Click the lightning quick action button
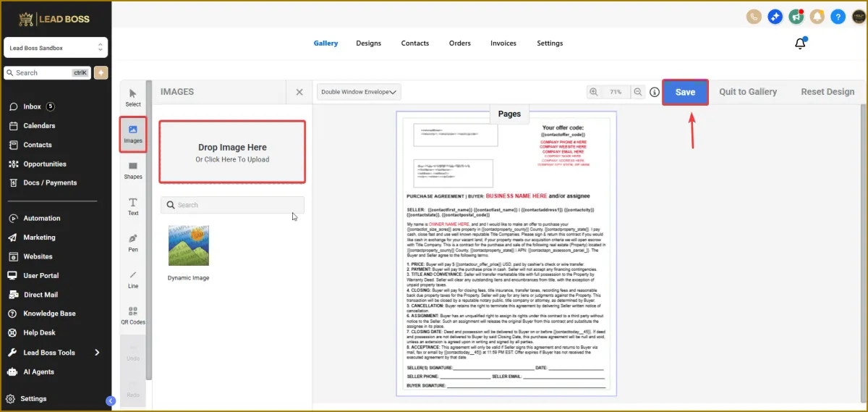868x412 pixels. [101, 72]
